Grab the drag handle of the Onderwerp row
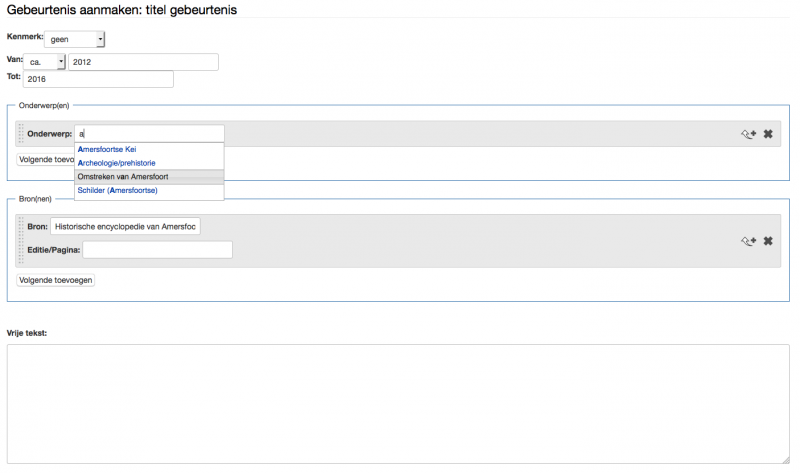800x473 pixels. (x=21, y=133)
